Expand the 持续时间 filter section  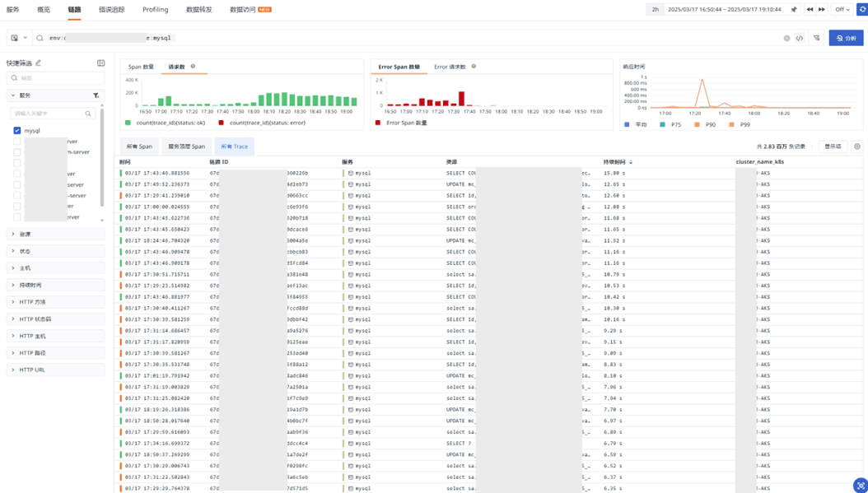(30, 285)
